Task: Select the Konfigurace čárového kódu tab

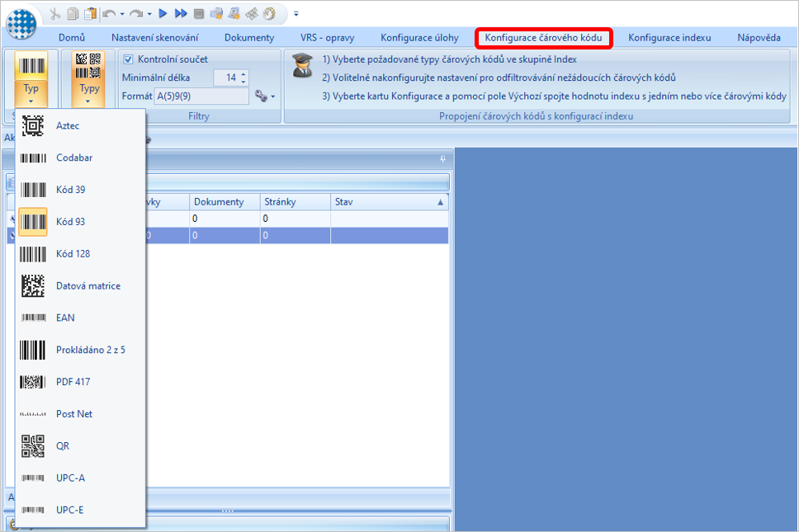Action: pos(543,38)
